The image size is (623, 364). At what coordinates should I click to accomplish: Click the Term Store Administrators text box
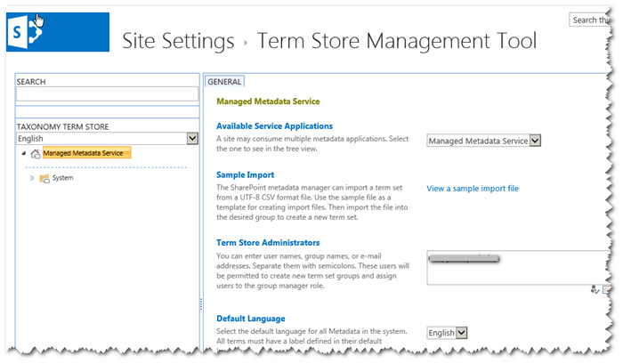518,267
